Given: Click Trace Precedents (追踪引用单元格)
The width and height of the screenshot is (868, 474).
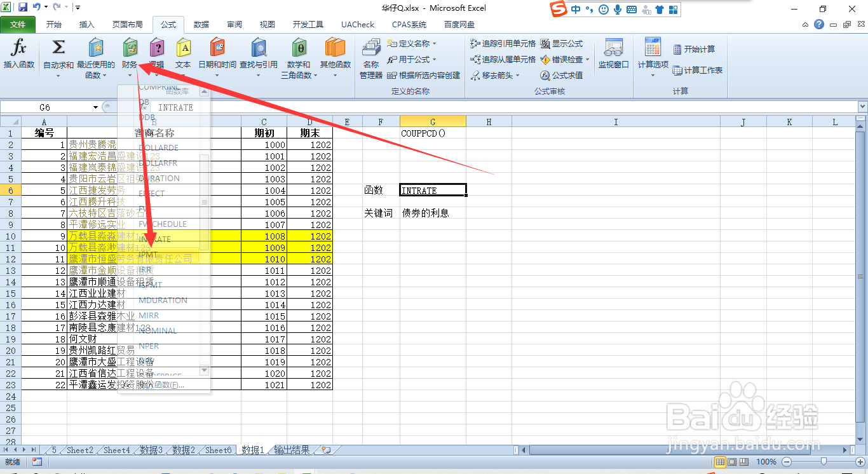Looking at the screenshot, I should tap(503, 44).
